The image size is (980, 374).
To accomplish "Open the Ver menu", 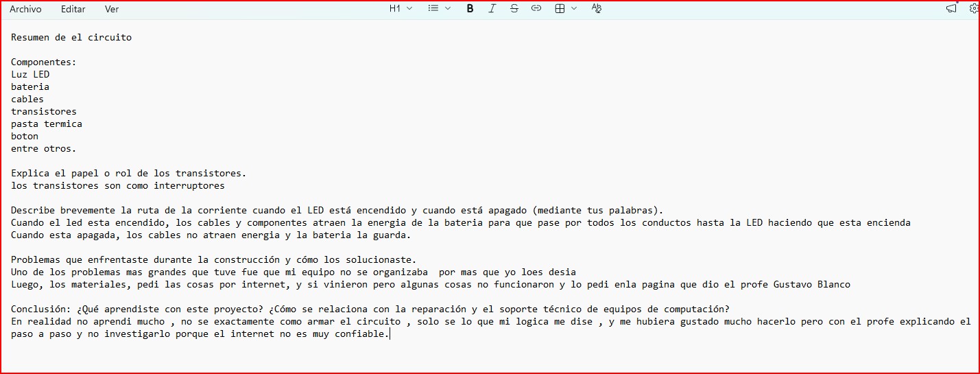I will [x=112, y=9].
